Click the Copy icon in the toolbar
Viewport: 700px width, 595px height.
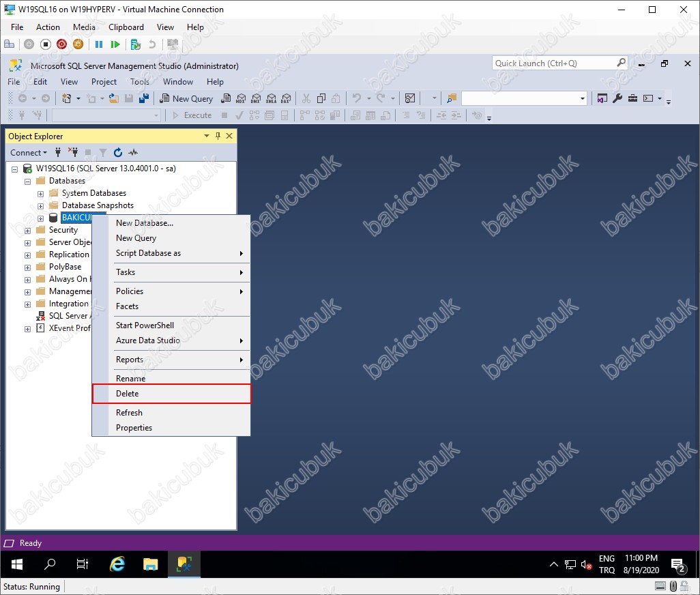(x=321, y=98)
